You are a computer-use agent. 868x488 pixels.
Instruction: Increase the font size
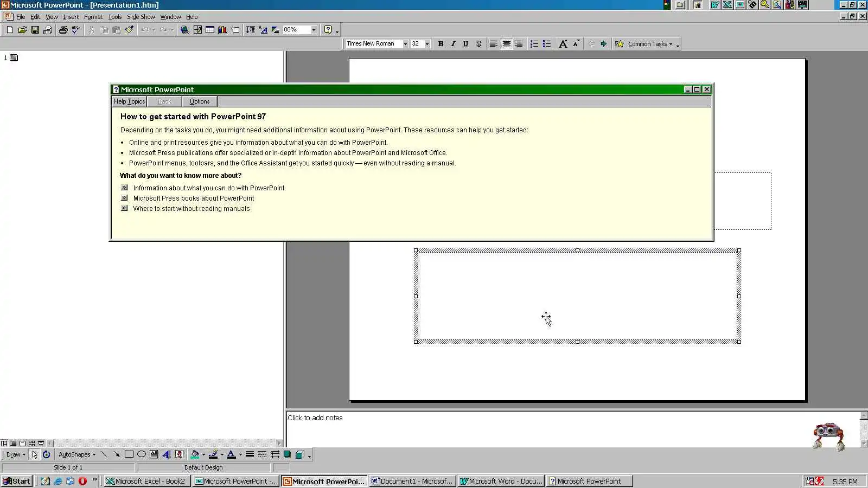coord(563,44)
